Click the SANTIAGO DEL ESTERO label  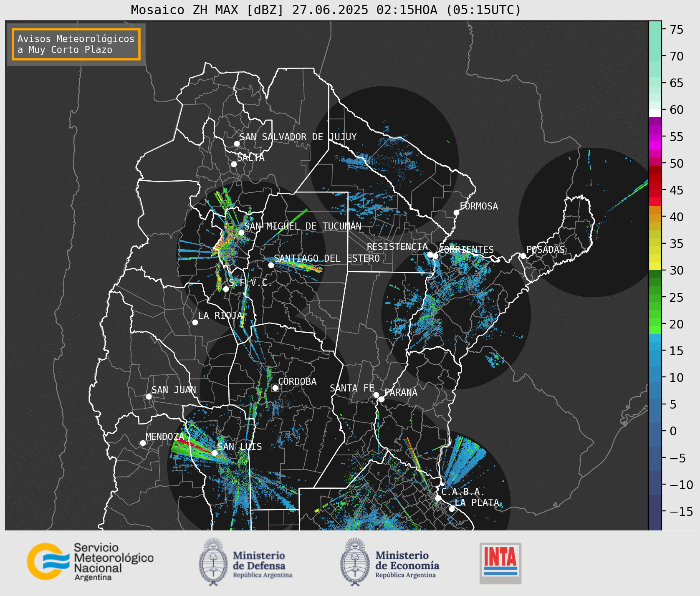(x=327, y=258)
